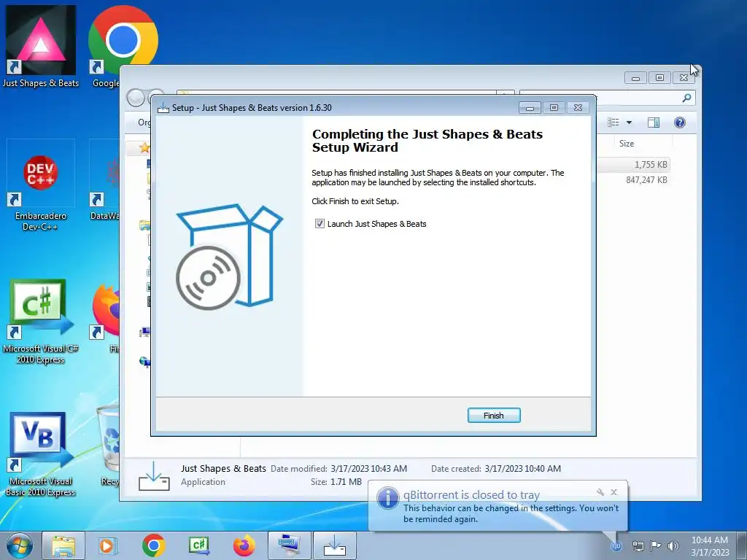Open Chrome from the taskbar
The width and height of the screenshot is (747, 560).
tap(153, 545)
